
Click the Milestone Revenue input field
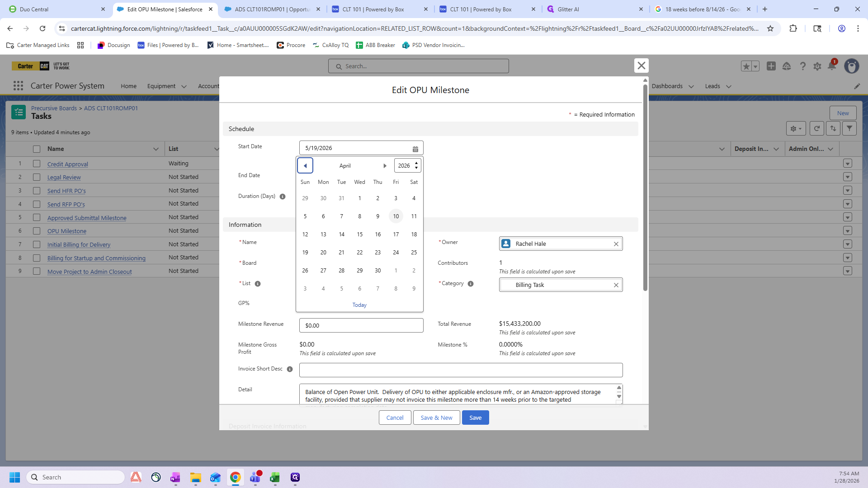(x=361, y=325)
